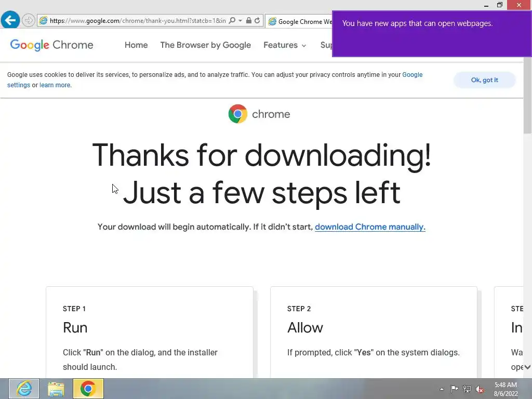Go back with the blue back arrow

coord(10,20)
